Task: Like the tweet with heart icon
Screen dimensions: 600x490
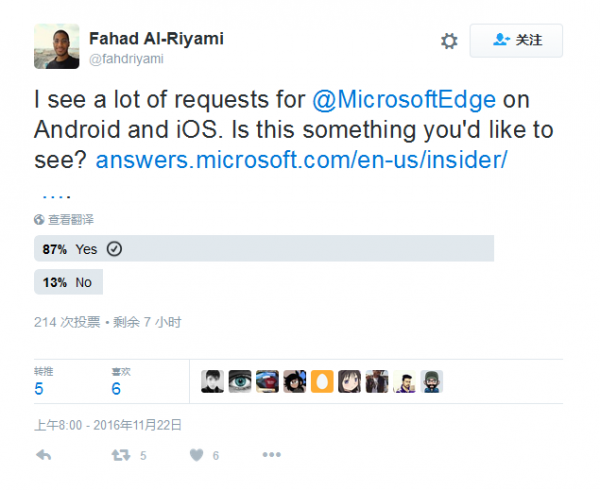Action: pyautogui.click(x=196, y=455)
